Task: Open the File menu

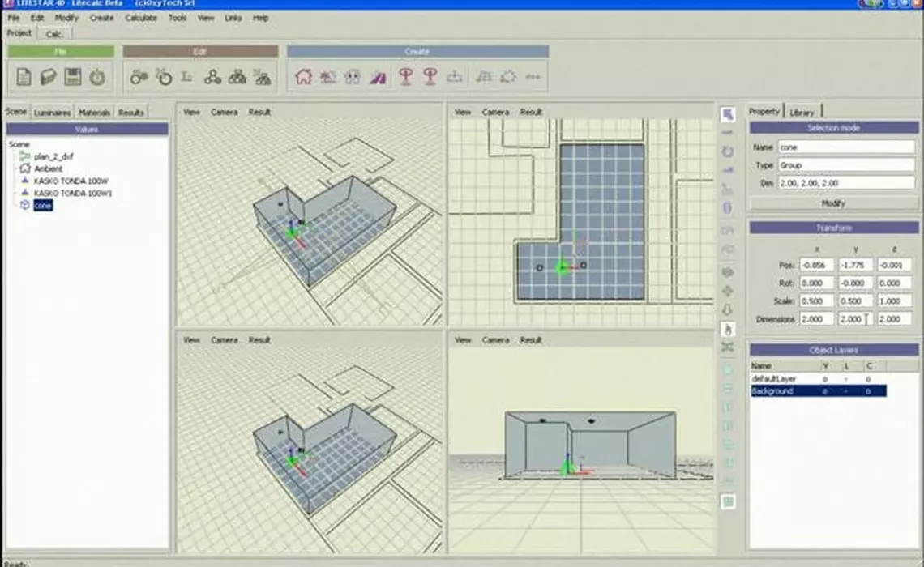Action: click(x=14, y=19)
